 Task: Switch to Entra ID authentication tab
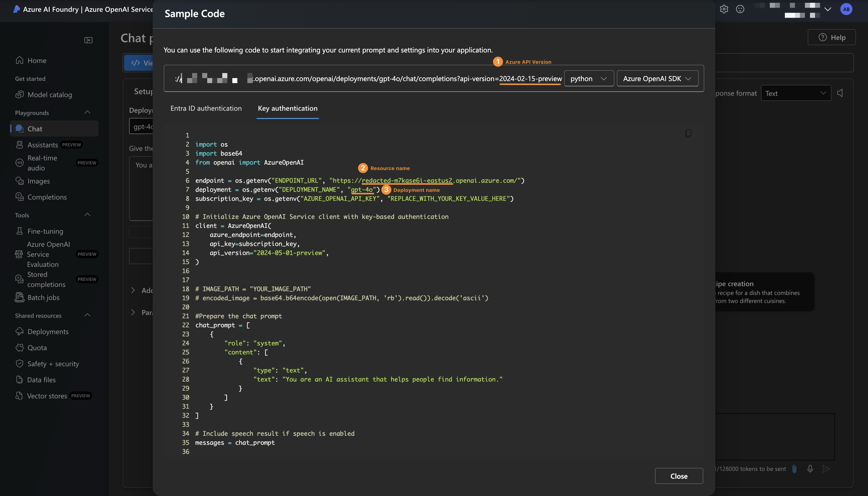pos(206,108)
